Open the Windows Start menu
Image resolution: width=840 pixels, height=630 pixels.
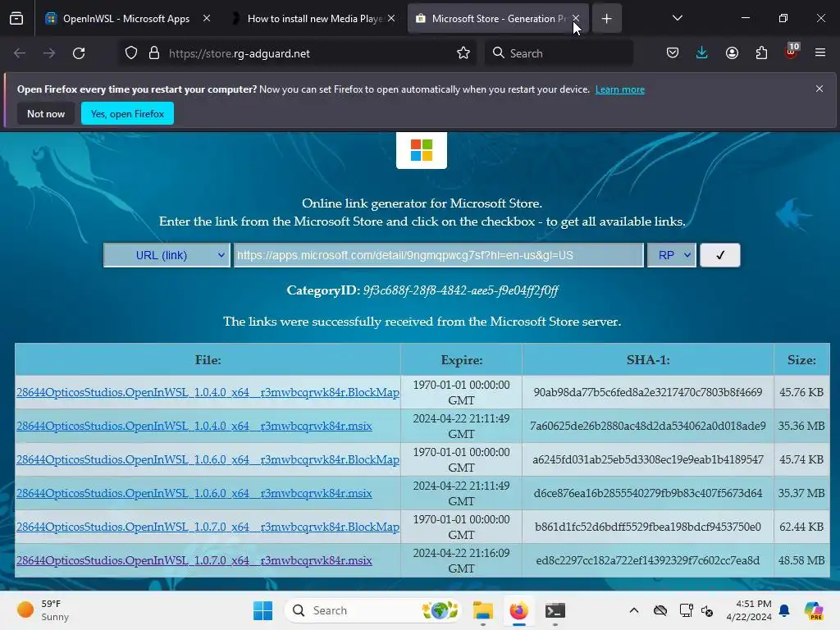click(262, 610)
